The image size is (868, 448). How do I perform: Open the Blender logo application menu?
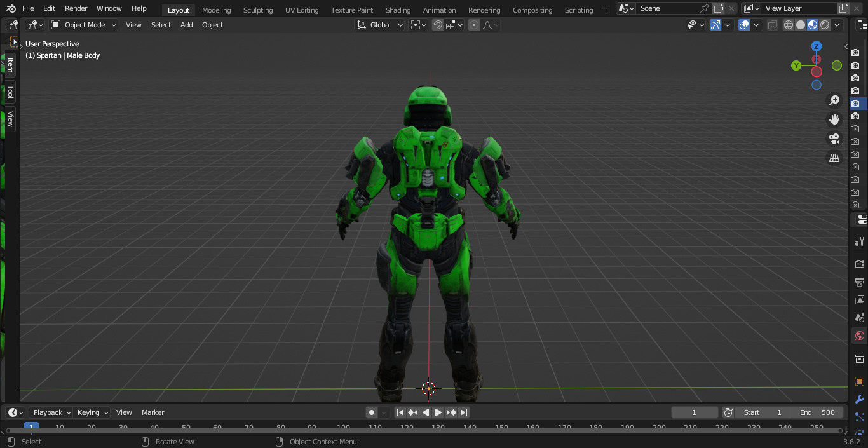click(11, 8)
